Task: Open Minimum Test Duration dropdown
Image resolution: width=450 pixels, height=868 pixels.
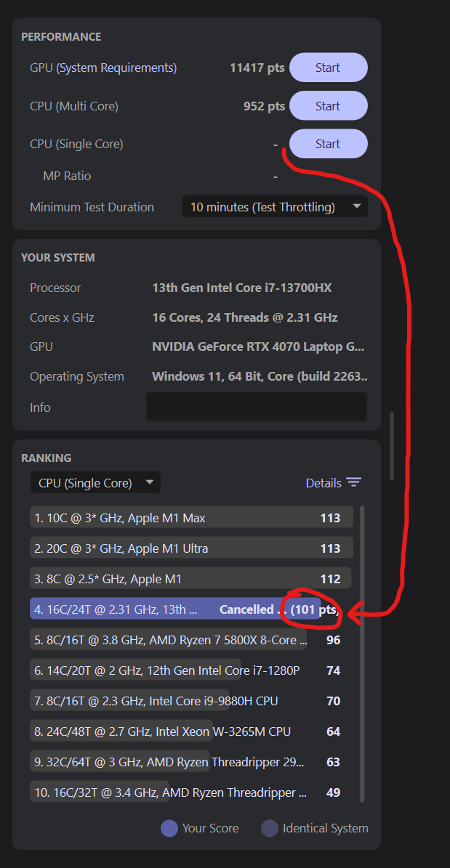Action: pos(274,207)
